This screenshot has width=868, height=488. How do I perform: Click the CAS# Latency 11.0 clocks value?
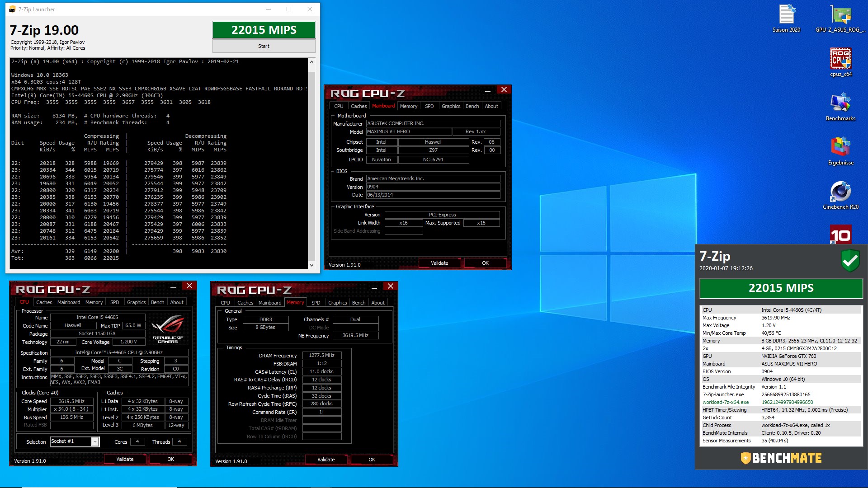pos(321,372)
